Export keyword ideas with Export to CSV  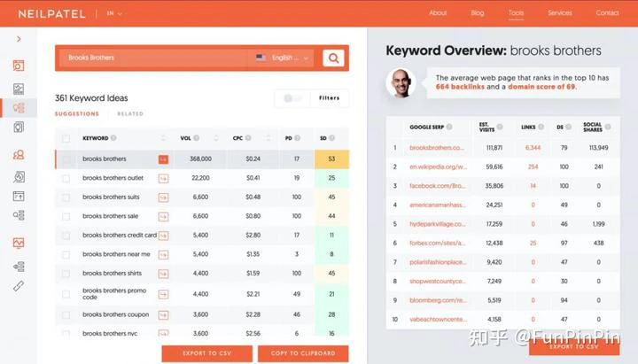[x=206, y=353]
